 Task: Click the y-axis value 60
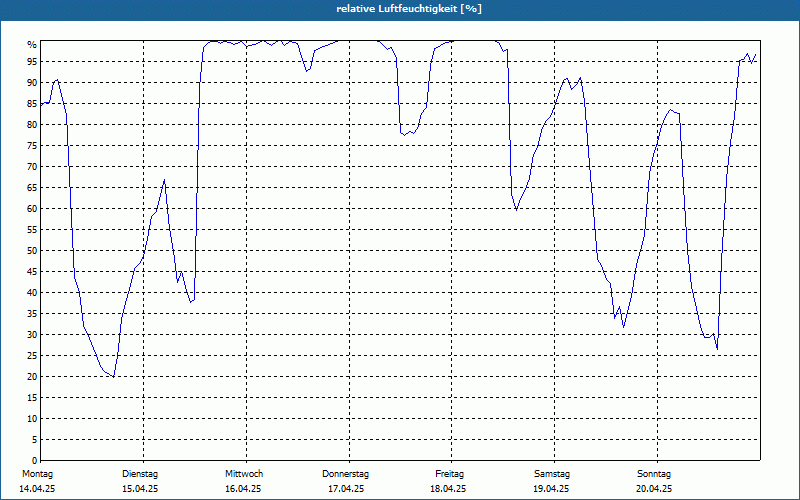32,209
